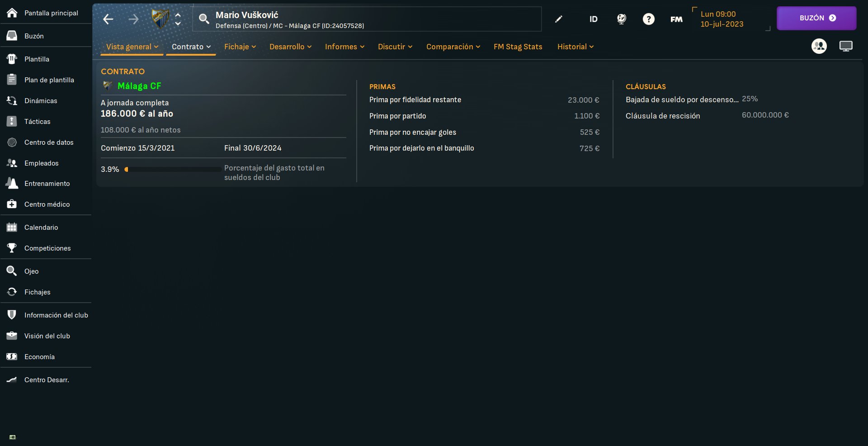
Task: Open Información del club shield icon
Action: click(12, 315)
